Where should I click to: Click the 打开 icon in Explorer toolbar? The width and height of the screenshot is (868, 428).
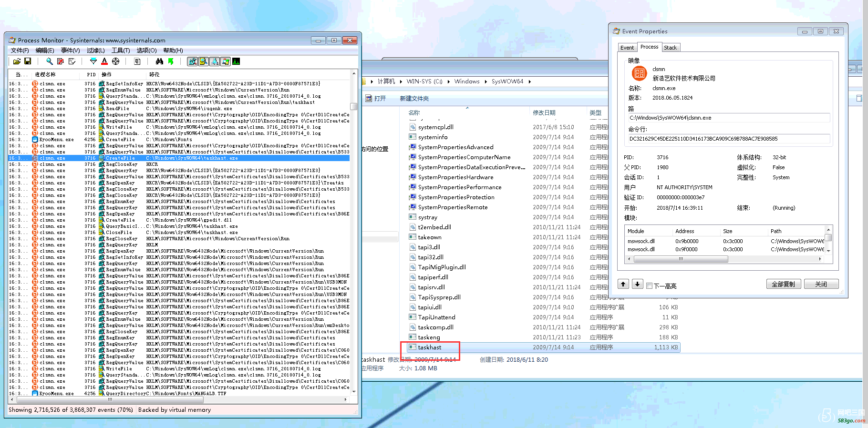tap(369, 98)
